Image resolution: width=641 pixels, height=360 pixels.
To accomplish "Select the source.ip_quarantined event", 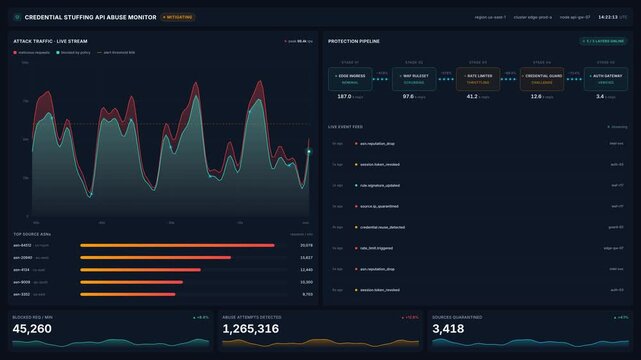I will coord(477,206).
